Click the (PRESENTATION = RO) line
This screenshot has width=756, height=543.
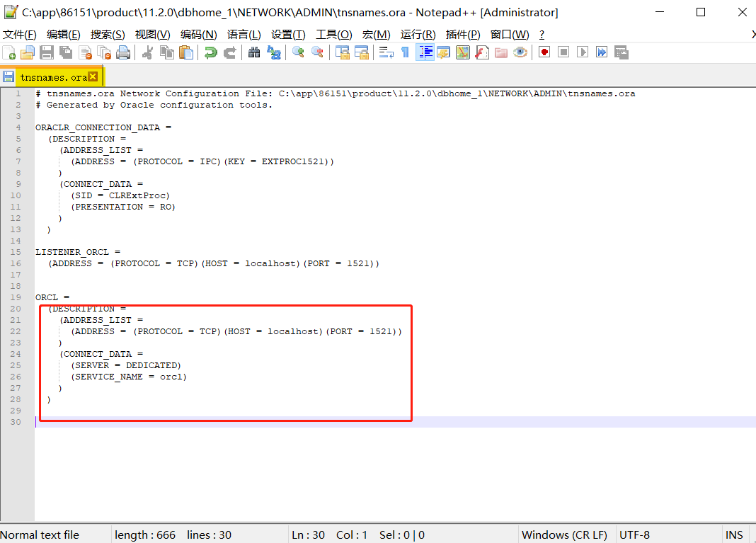click(123, 207)
